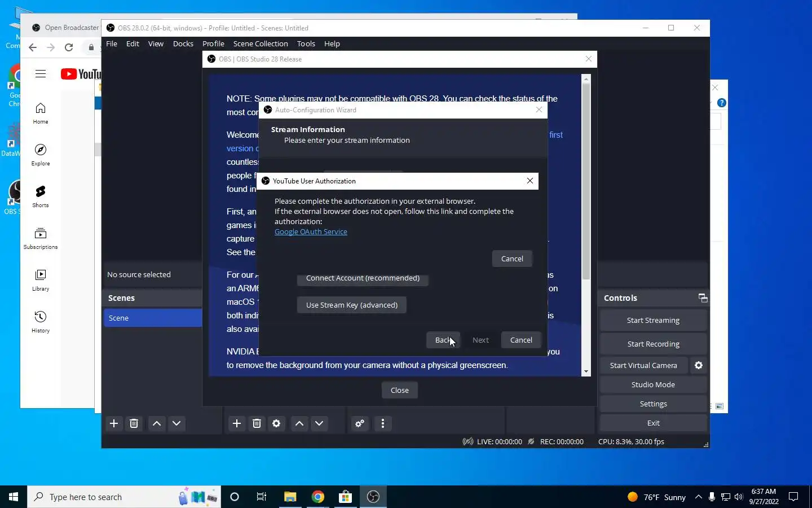Move source down arrow

click(x=319, y=423)
